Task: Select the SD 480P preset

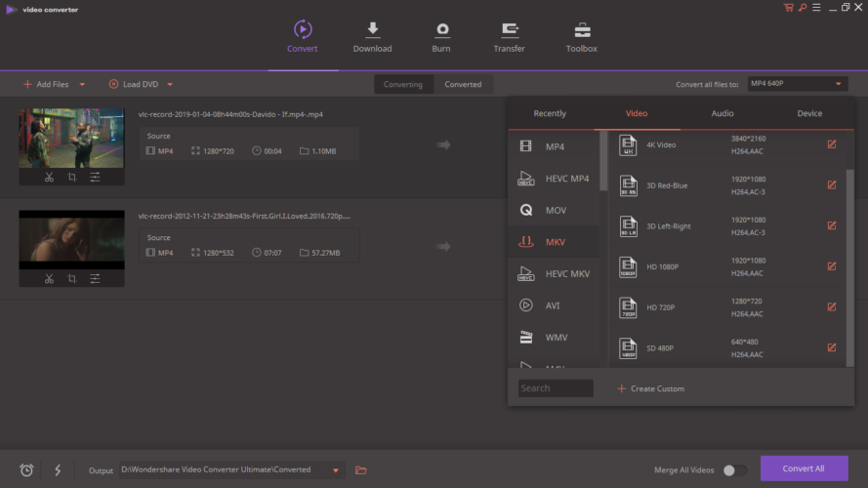Action: [x=727, y=348]
